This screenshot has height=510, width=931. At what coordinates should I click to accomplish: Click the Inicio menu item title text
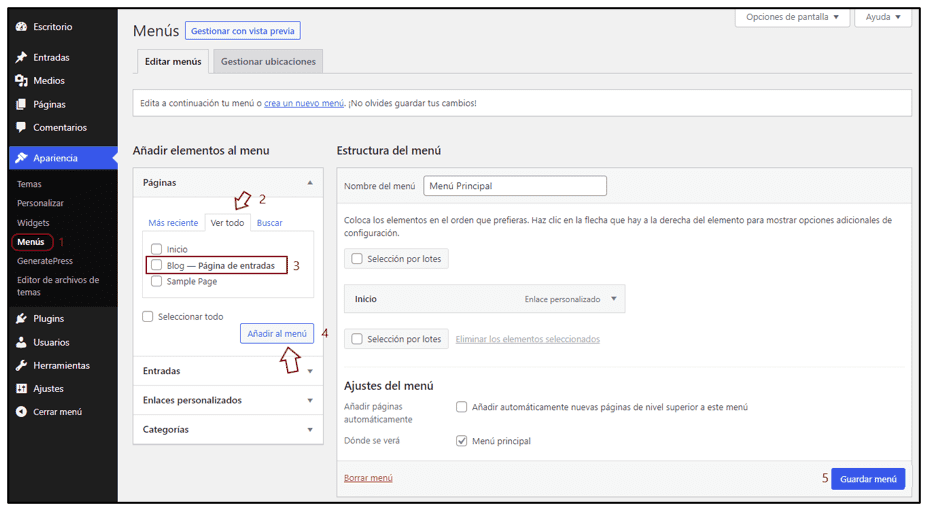[366, 299]
